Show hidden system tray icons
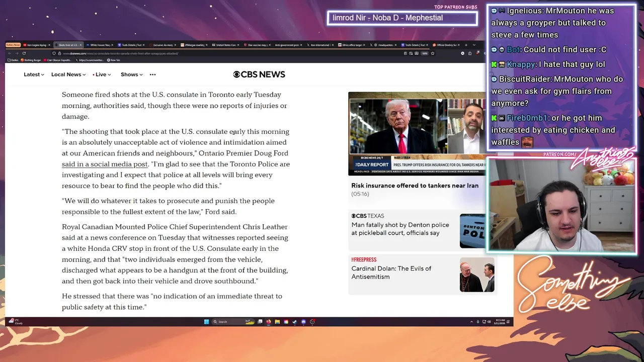The image size is (644, 362). [x=471, y=322]
